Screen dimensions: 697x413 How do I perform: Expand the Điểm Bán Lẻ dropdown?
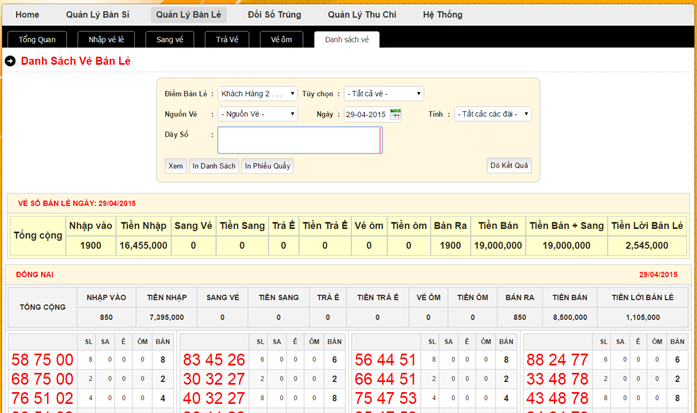(x=257, y=94)
